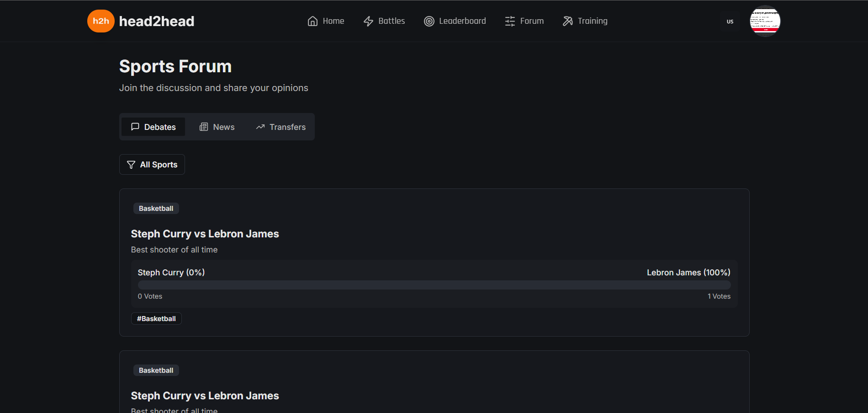Image resolution: width=868 pixels, height=413 pixels.
Task: Click the Forum sliders icon
Action: (510, 21)
